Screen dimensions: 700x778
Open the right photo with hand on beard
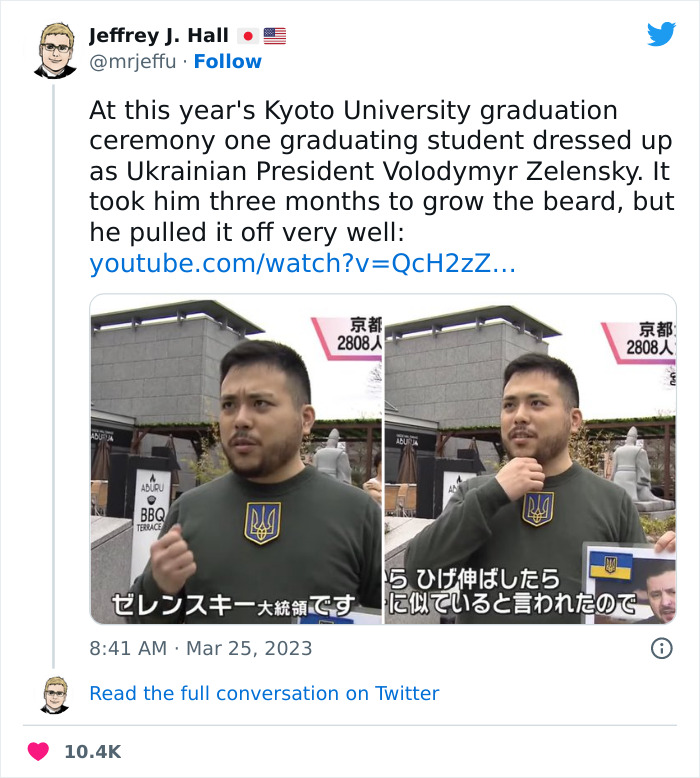coord(530,459)
